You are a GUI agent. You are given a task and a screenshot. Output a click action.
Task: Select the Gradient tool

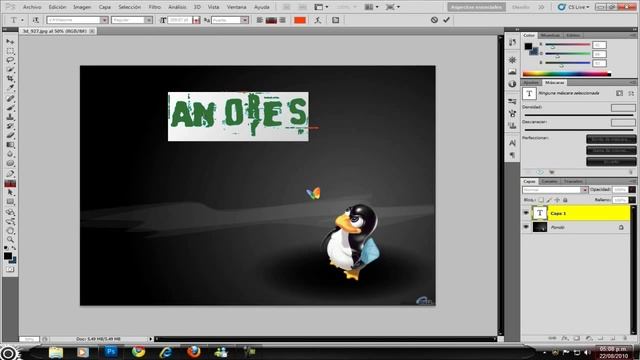(x=10, y=145)
